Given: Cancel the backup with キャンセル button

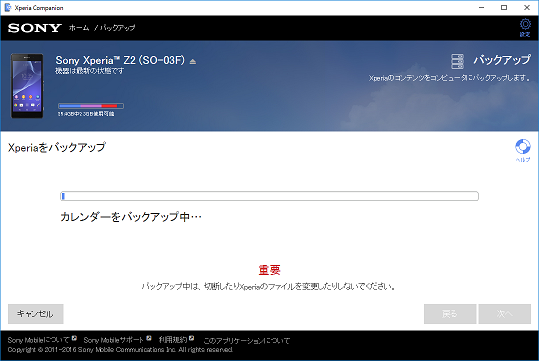Looking at the screenshot, I should [36, 314].
